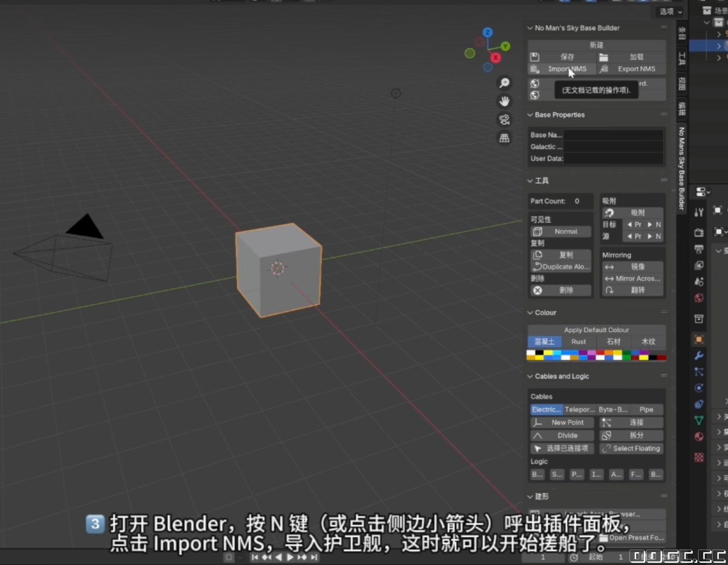Screen dimensions: 728x565
Task: Collapse the Base Properties panel
Action: pyautogui.click(x=530, y=115)
